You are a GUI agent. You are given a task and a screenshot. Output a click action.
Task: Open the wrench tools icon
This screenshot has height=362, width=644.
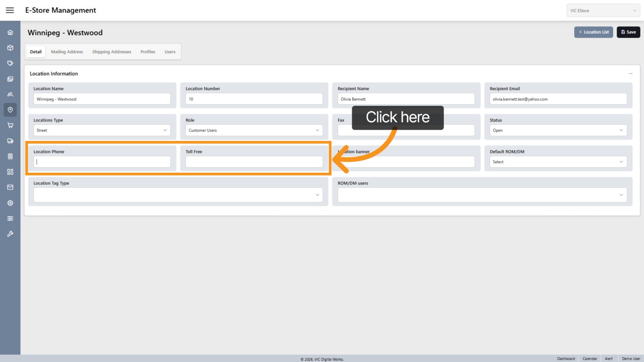pyautogui.click(x=10, y=234)
